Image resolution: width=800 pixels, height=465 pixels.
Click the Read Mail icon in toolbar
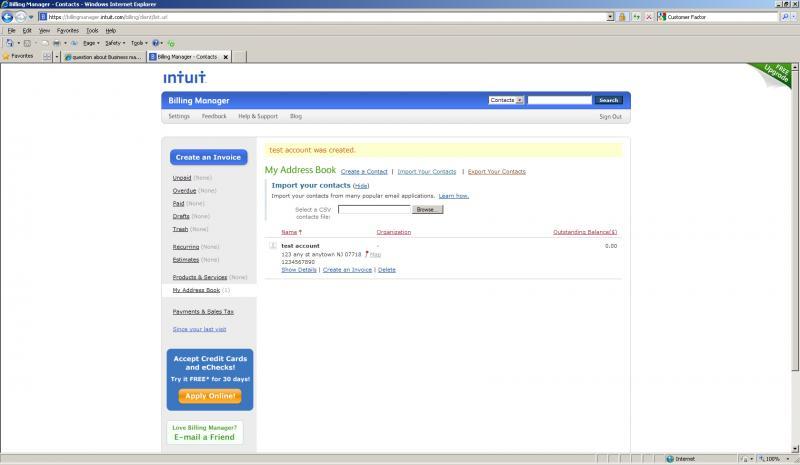point(45,43)
